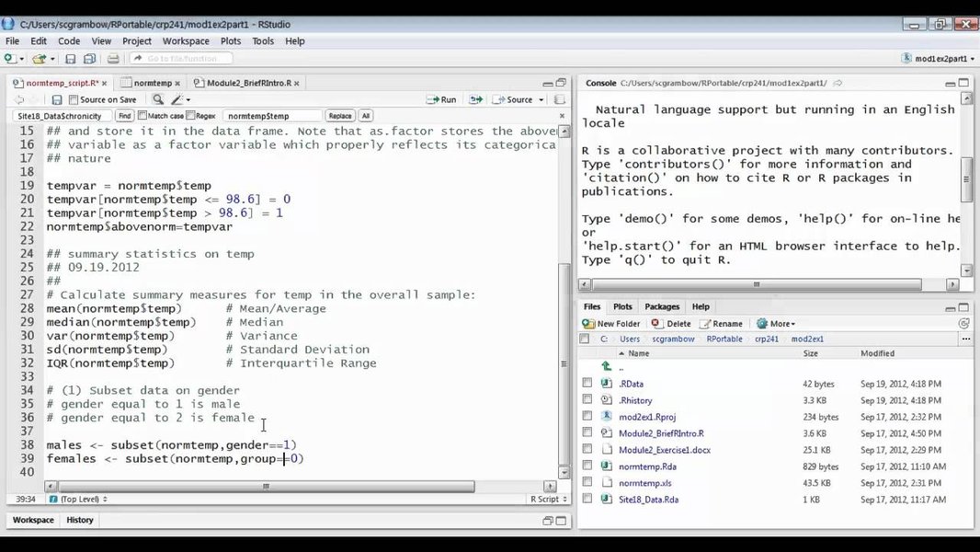Open the New File dropdown arrow
Screen dimensions: 980x552
(22, 59)
